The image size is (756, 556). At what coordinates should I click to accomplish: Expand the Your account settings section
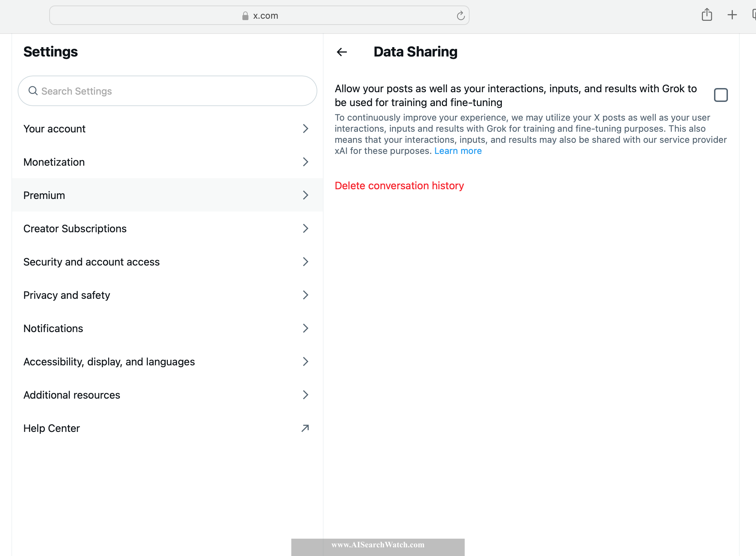click(167, 128)
